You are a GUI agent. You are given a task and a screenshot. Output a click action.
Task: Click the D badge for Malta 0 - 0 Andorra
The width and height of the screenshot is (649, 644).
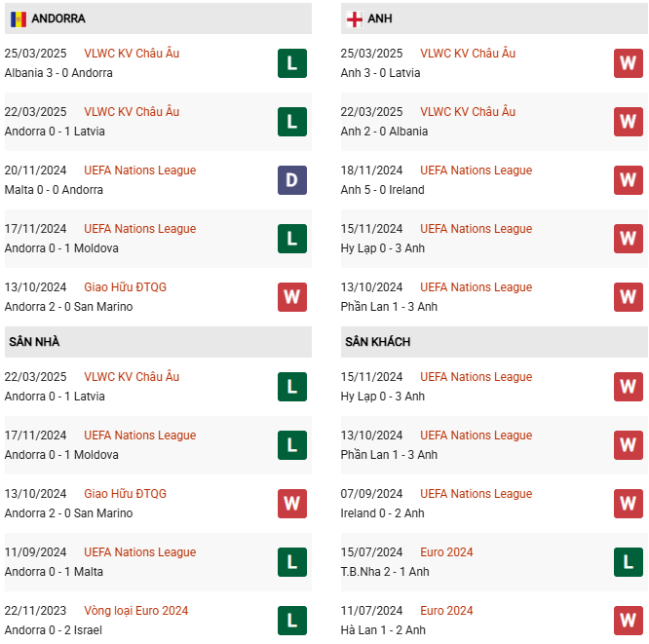coord(292,180)
